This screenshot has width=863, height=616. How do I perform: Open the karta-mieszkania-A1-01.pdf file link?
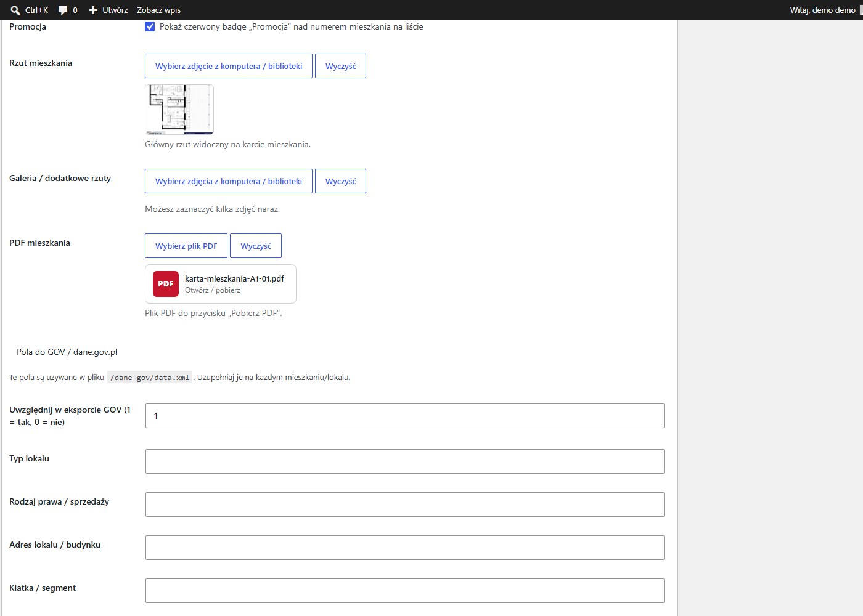pyautogui.click(x=234, y=278)
